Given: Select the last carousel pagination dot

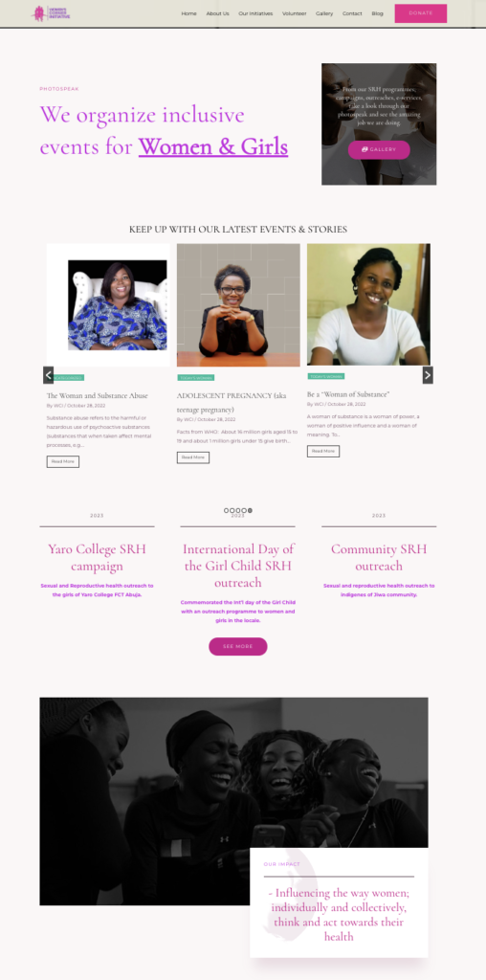Looking at the screenshot, I should pos(250,511).
